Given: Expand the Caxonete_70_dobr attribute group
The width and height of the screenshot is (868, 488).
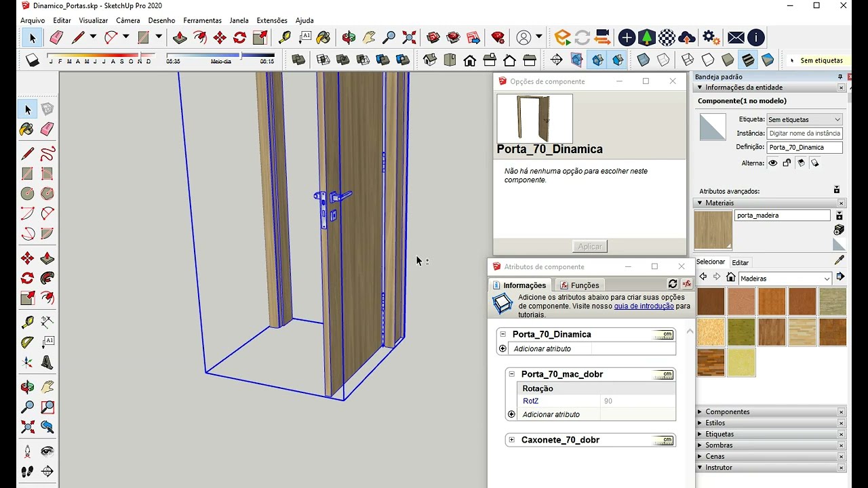Looking at the screenshot, I should 511,440.
